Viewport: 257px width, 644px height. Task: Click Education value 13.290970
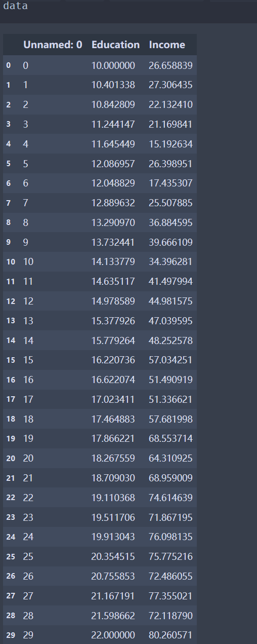[x=113, y=222]
